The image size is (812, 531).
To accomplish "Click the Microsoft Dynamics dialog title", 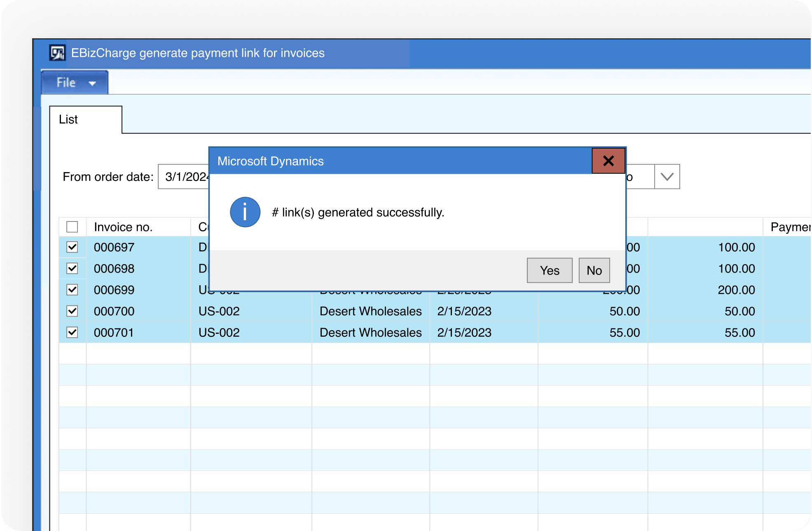I will (x=271, y=161).
